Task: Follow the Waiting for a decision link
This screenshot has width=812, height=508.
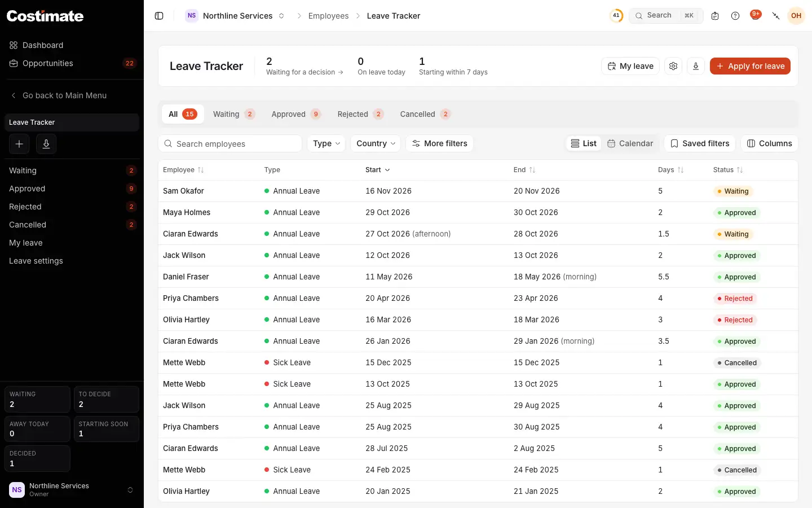Action: point(304,72)
